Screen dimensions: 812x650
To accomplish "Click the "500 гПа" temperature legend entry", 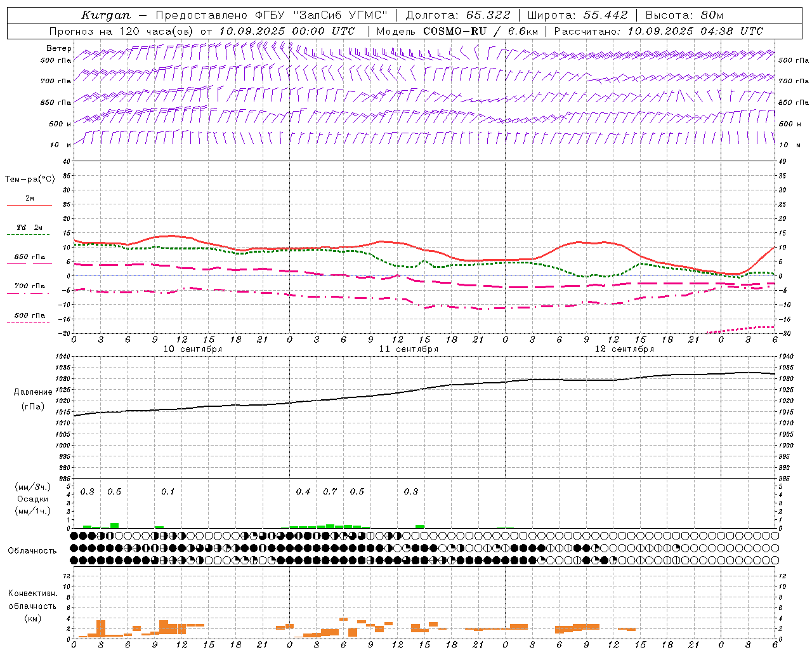I will click(29, 315).
